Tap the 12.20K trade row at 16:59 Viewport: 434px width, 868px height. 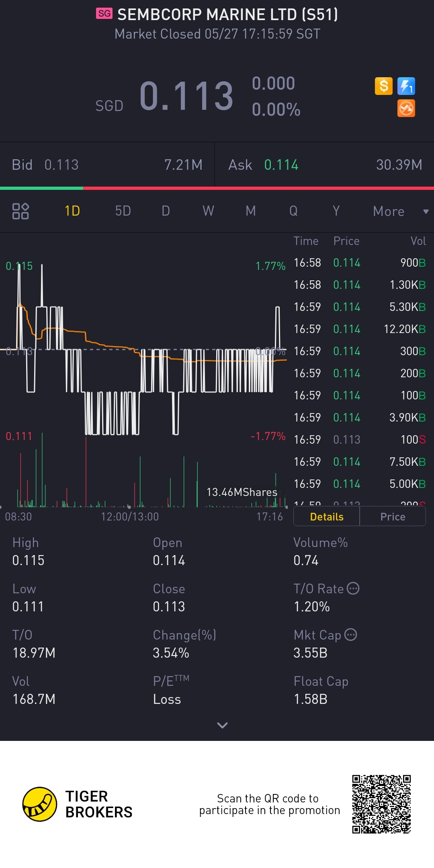360,329
